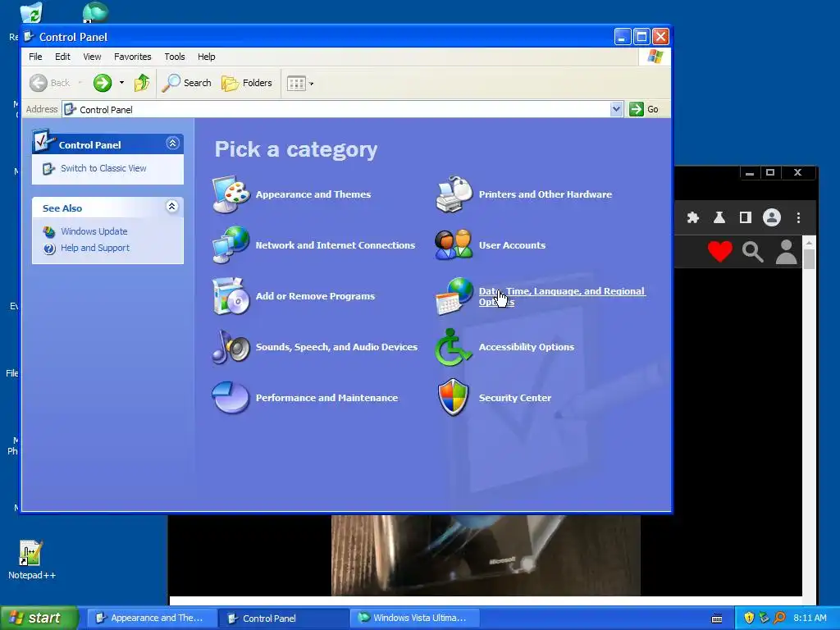Open the Help and Support link
840x630 pixels.
point(95,248)
